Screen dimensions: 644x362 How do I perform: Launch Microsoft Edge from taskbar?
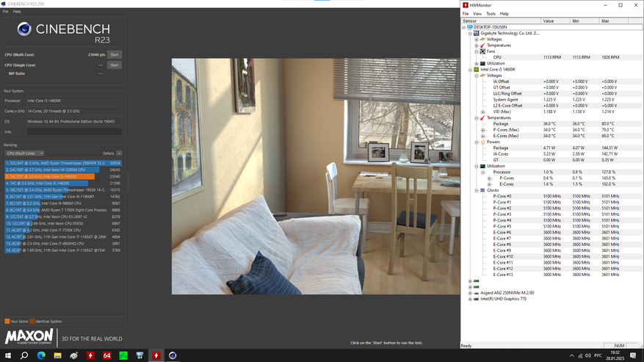pos(41,355)
